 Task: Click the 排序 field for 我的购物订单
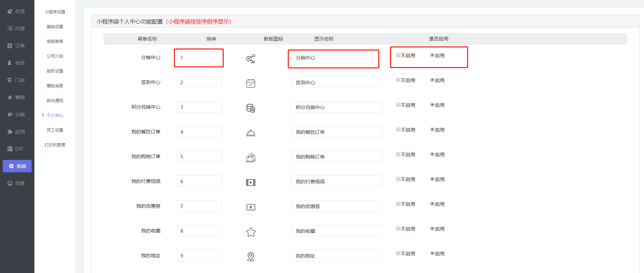point(199,156)
